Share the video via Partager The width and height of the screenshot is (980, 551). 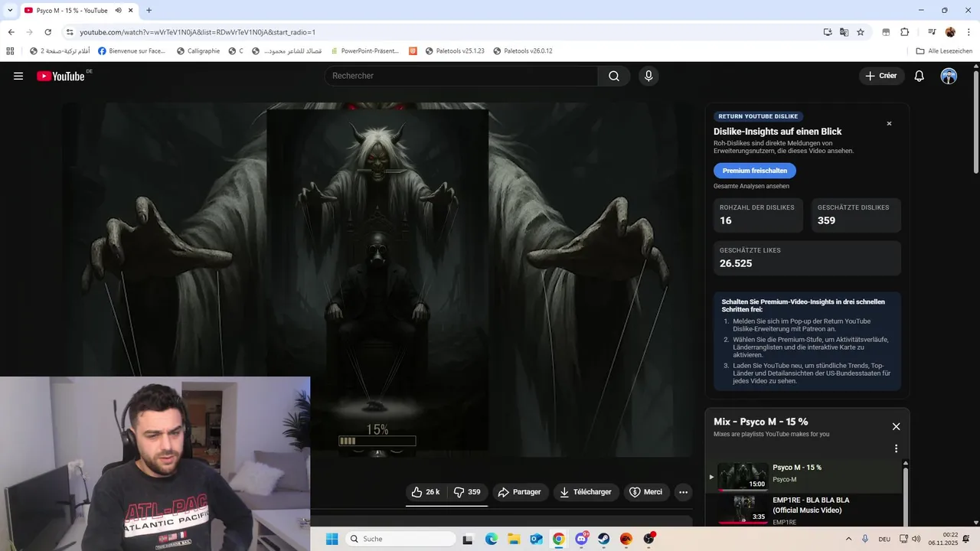coord(520,492)
